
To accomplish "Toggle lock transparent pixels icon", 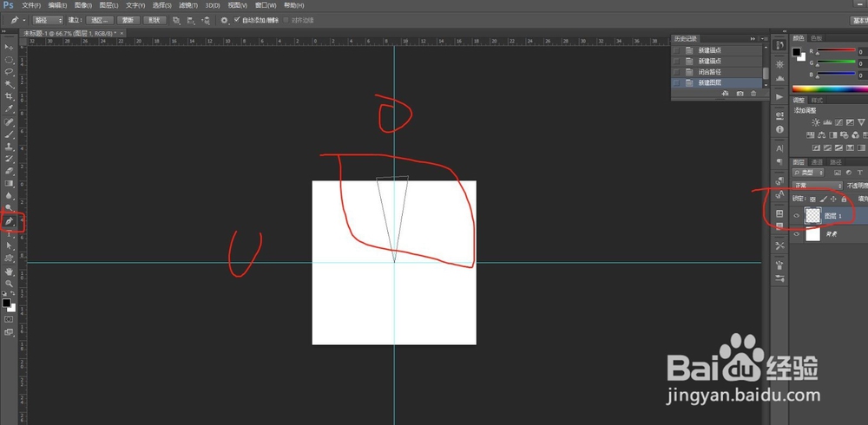I will tap(812, 199).
